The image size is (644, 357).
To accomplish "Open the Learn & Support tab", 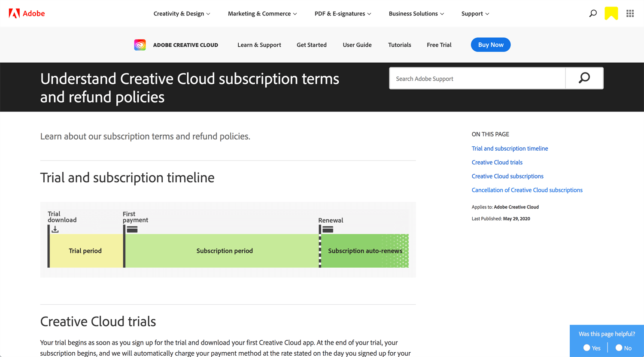I will [259, 45].
